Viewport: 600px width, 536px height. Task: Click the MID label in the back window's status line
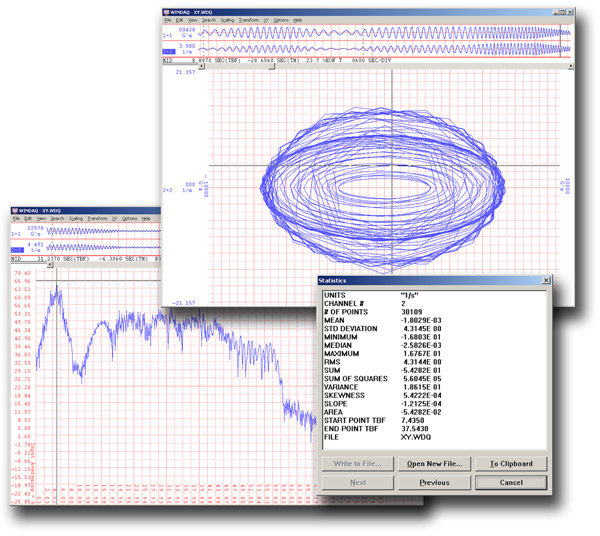[16, 259]
